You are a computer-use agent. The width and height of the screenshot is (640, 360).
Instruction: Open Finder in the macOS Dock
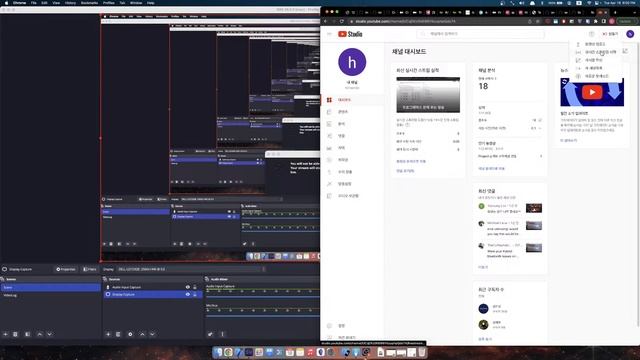pyautogui.click(x=218, y=352)
